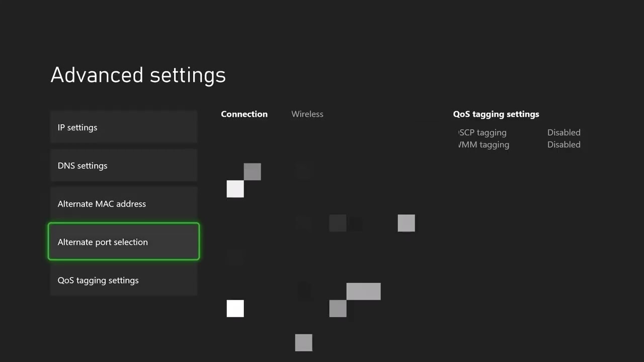Click the gray square above the upper white square
Image resolution: width=644 pixels, height=362 pixels.
(x=252, y=171)
